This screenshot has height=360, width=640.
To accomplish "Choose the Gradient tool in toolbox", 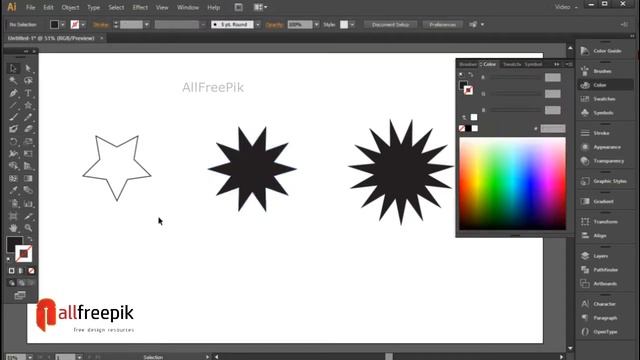I will pyautogui.click(x=28, y=178).
